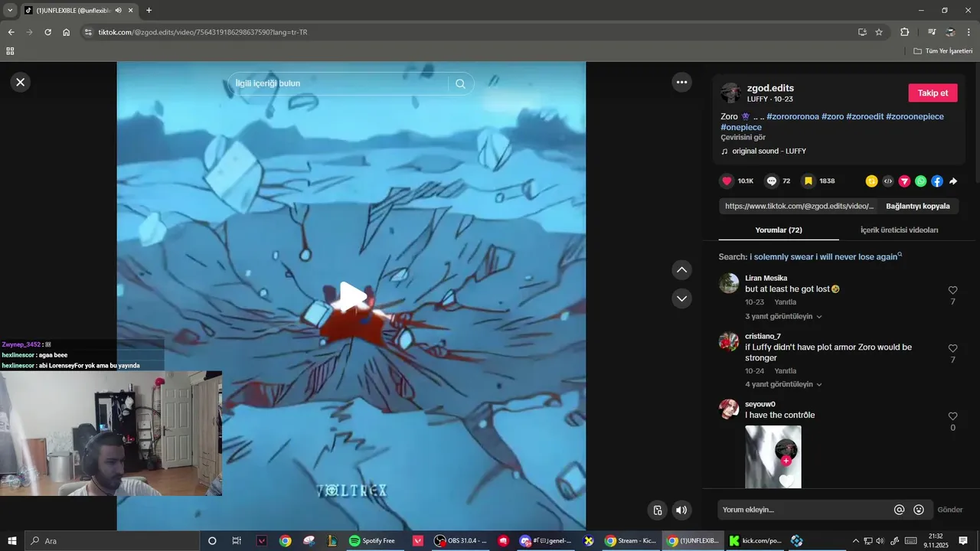Expand 4 yanıt görüntüleyin under cristiano_7
980x551 pixels.
pos(783,384)
